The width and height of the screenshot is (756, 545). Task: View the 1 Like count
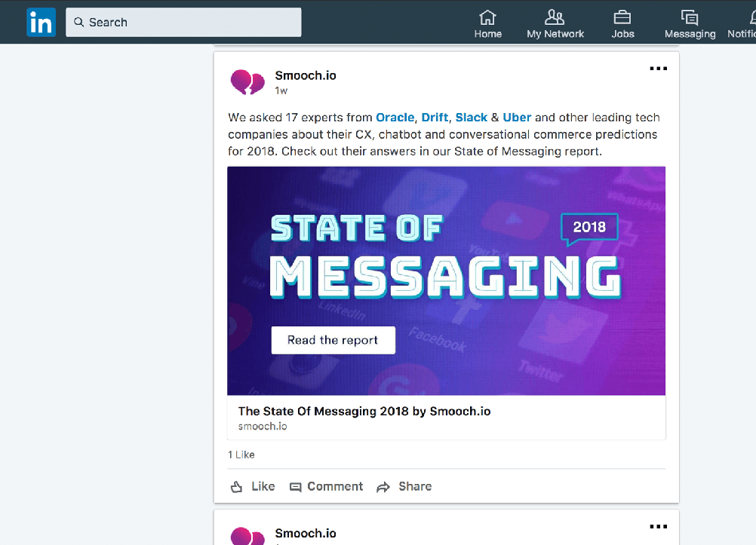241,455
